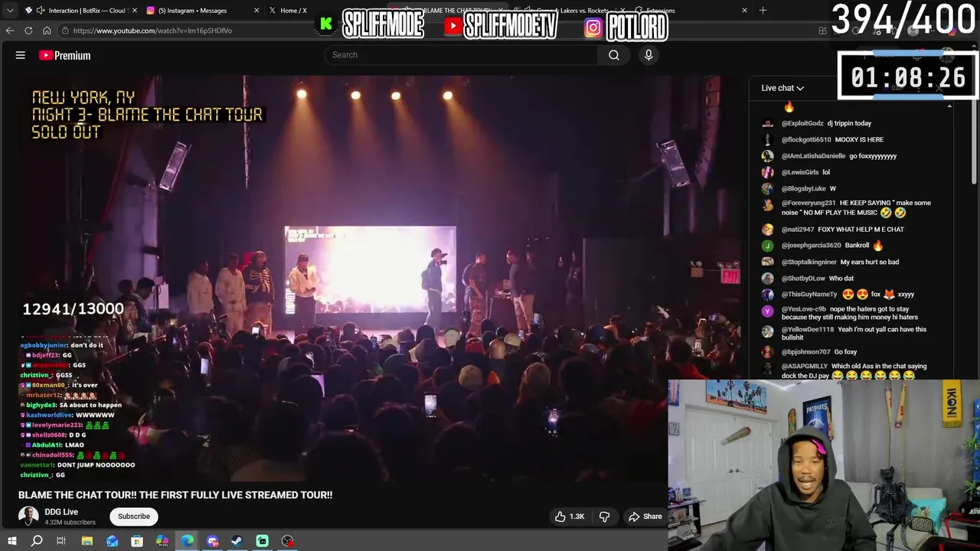Open Microsoft 365 taskbar app
The height and width of the screenshot is (551, 980).
pyautogui.click(x=162, y=541)
